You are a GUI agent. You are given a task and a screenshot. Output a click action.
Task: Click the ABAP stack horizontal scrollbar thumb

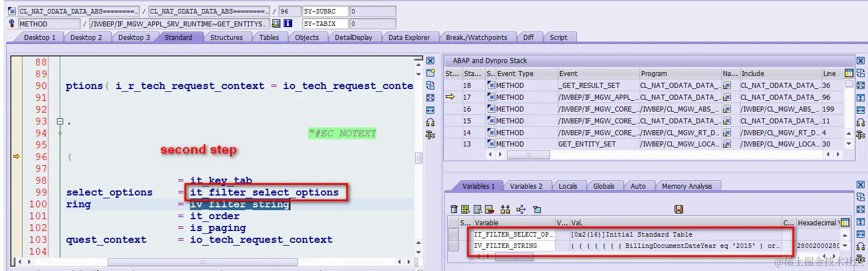click(528, 154)
